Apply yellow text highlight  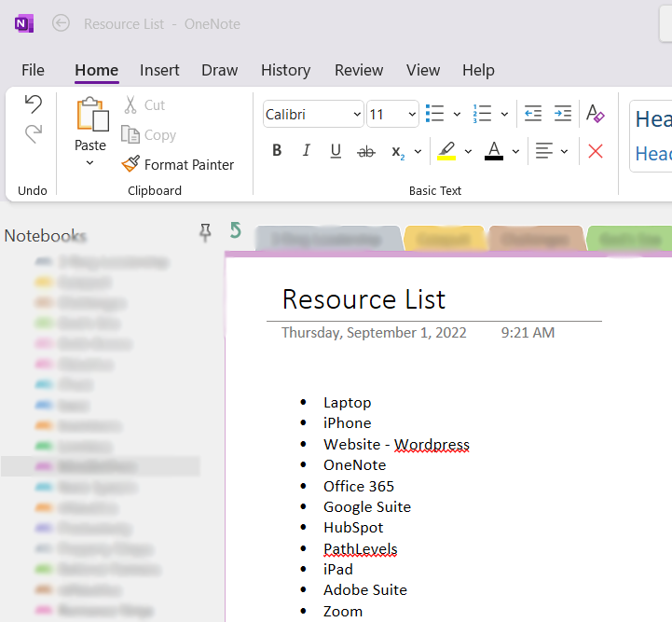[446, 151]
